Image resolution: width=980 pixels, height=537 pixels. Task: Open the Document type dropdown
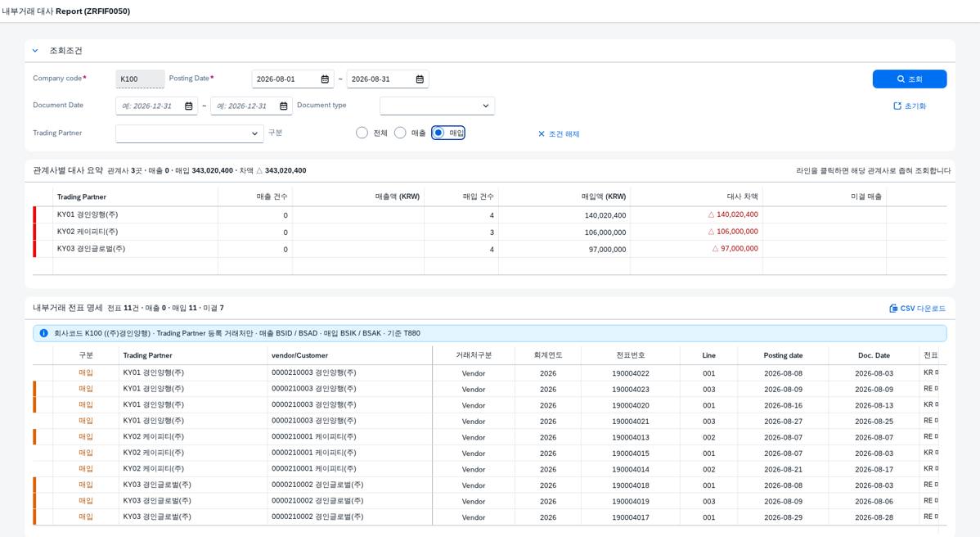coord(437,106)
